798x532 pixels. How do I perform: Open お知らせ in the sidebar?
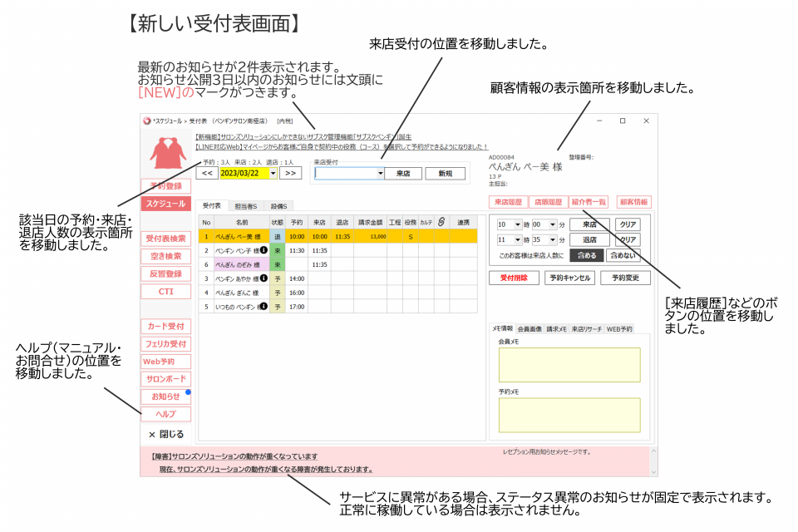(166, 397)
